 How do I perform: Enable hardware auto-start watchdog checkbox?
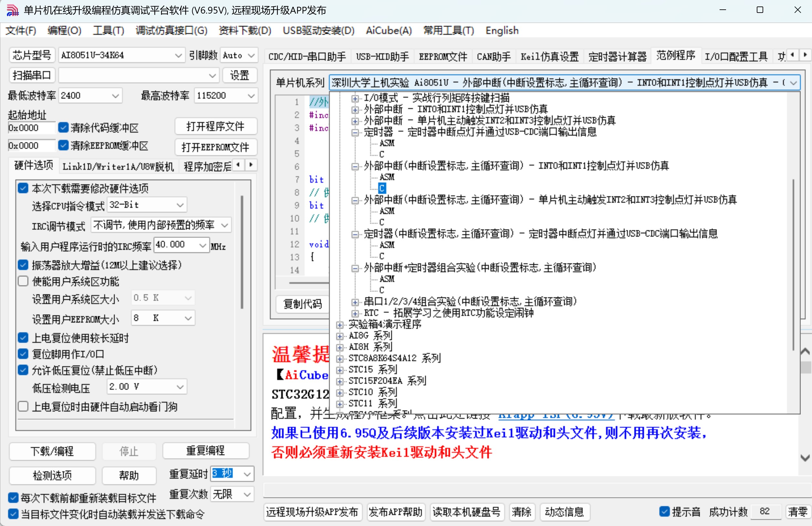pos(23,406)
